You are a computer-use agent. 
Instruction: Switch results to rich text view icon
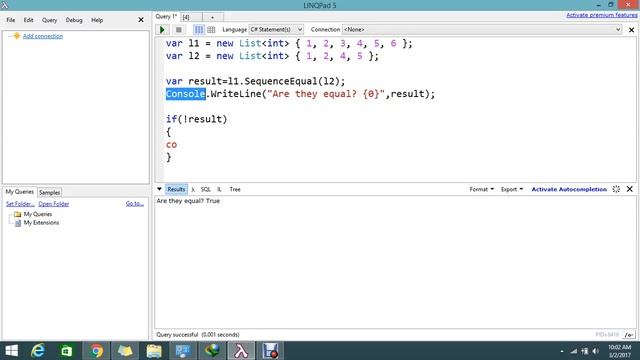tap(199, 29)
